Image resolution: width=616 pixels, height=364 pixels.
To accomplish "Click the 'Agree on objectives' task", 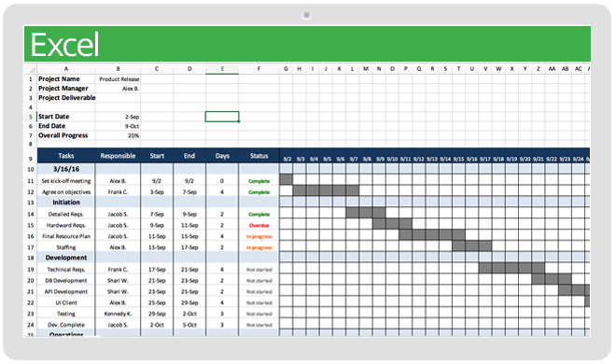I will click(x=66, y=192).
